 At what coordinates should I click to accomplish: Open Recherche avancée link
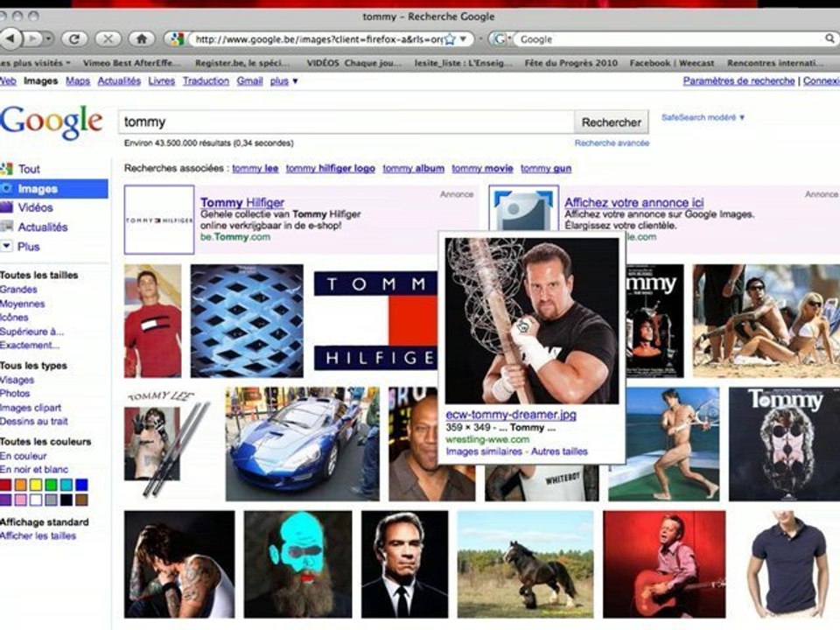pyautogui.click(x=612, y=143)
